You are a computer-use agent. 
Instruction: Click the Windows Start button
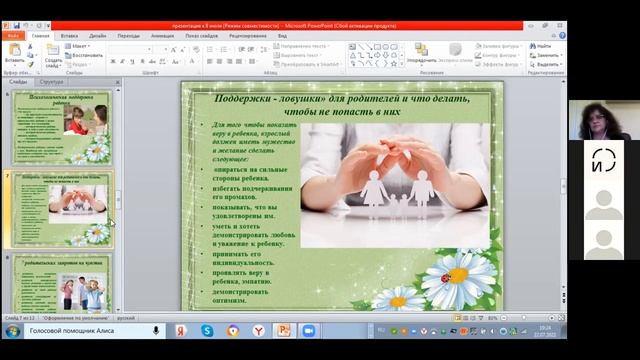tap(12, 331)
